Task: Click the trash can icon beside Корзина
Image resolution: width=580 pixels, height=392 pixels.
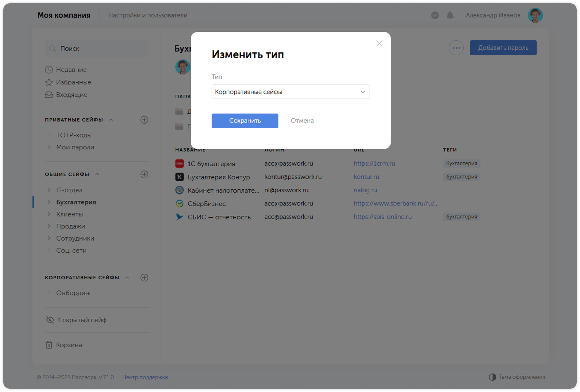Action: 49,345
